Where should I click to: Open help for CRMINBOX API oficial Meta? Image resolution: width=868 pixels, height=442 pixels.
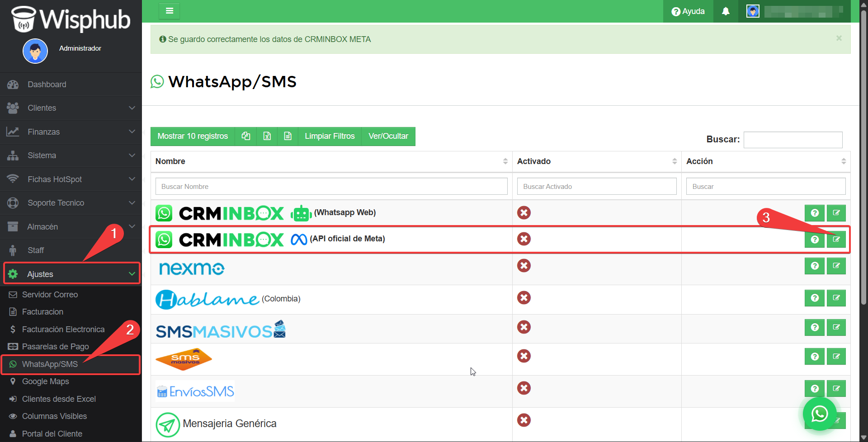coord(815,239)
